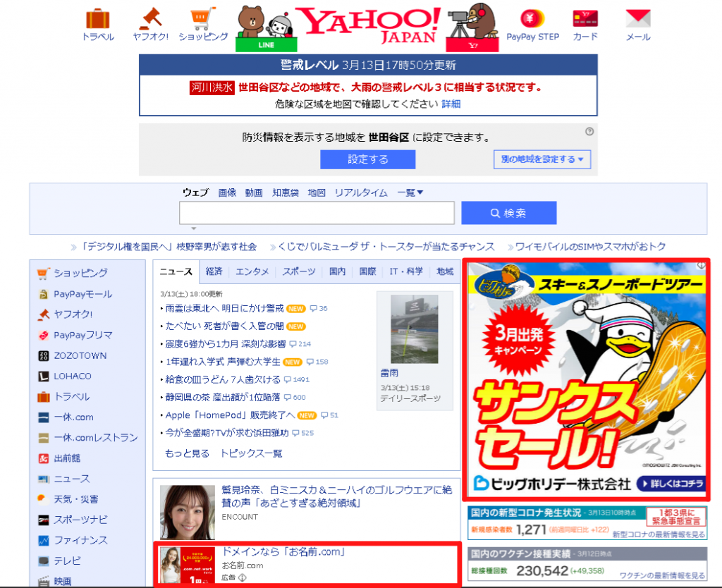Open PayPayフリマ in left sidebar
Image resolution: width=722 pixels, height=588 pixels.
82,335
